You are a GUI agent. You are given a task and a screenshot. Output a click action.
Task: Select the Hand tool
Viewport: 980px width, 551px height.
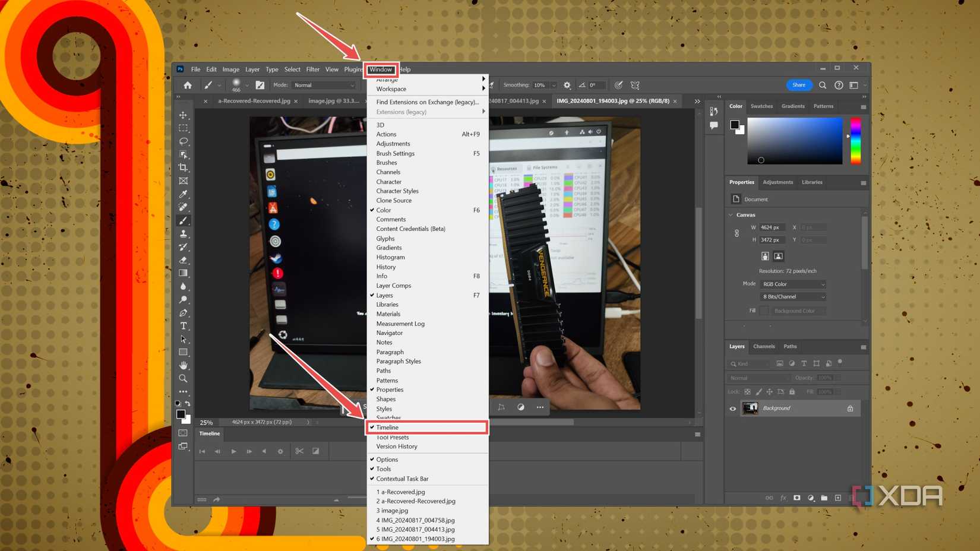pos(183,365)
